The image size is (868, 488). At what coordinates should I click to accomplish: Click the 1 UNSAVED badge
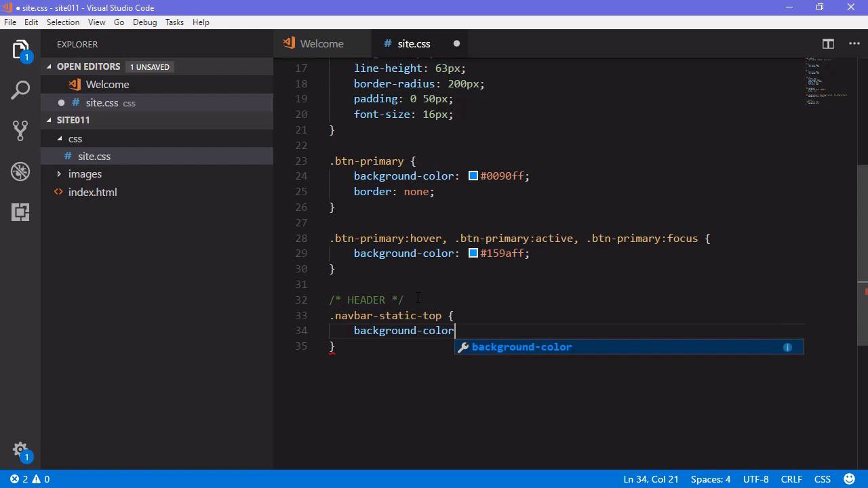tap(150, 66)
